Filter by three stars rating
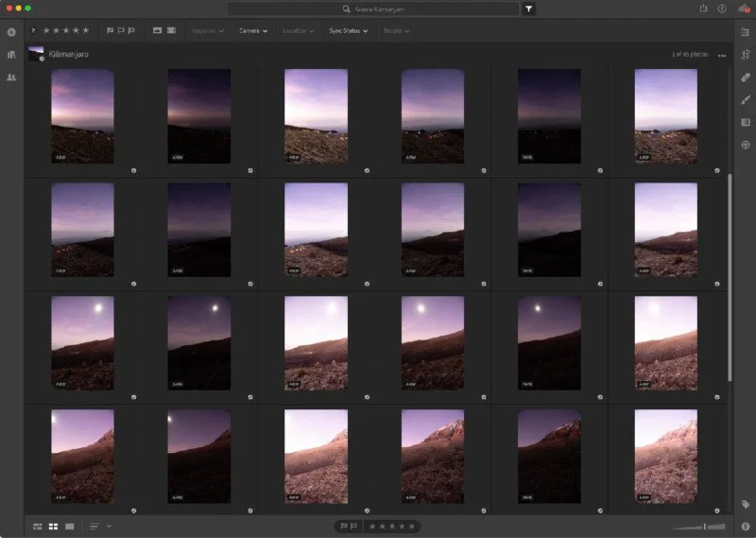This screenshot has height=538, width=756. click(66, 30)
